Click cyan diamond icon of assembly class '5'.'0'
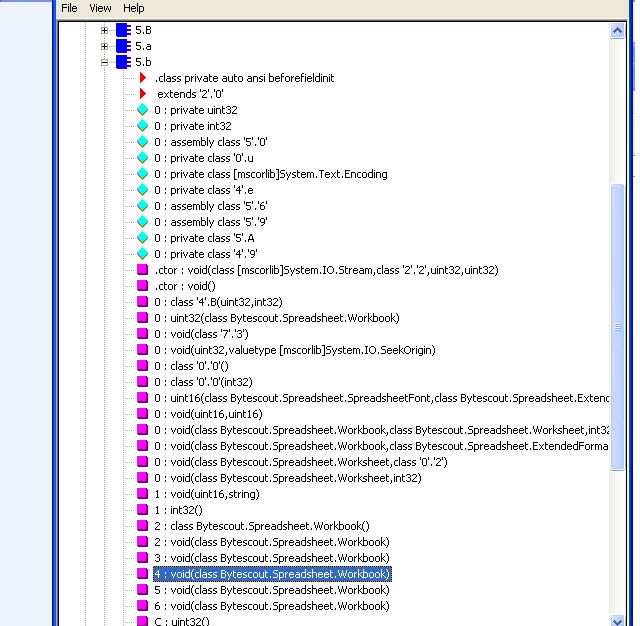The height and width of the screenshot is (626, 640). coord(142,142)
